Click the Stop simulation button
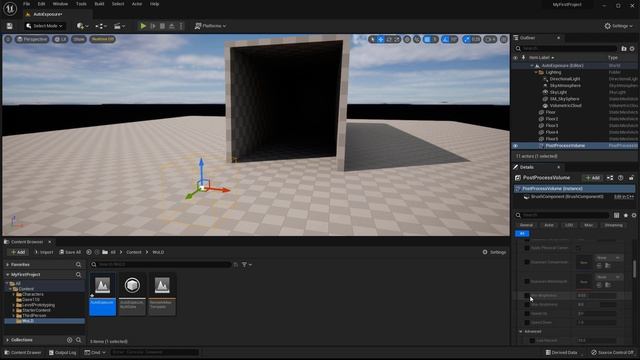 pyautogui.click(x=162, y=26)
